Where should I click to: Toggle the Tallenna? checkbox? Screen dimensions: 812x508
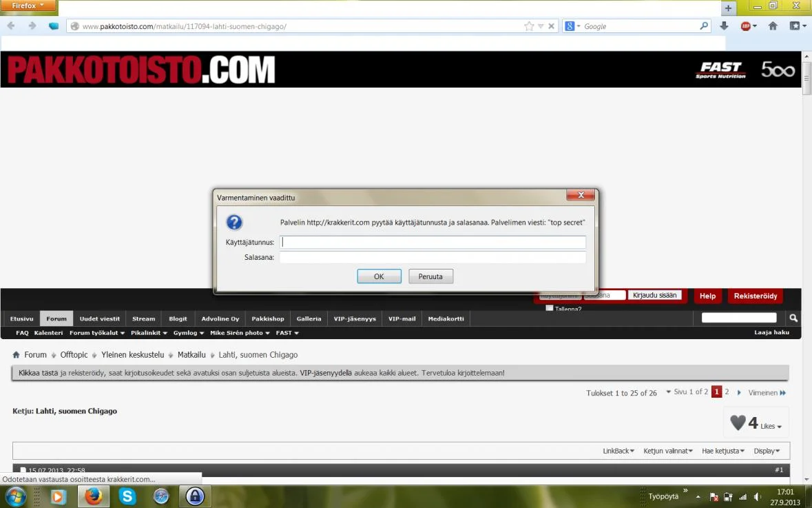click(550, 308)
